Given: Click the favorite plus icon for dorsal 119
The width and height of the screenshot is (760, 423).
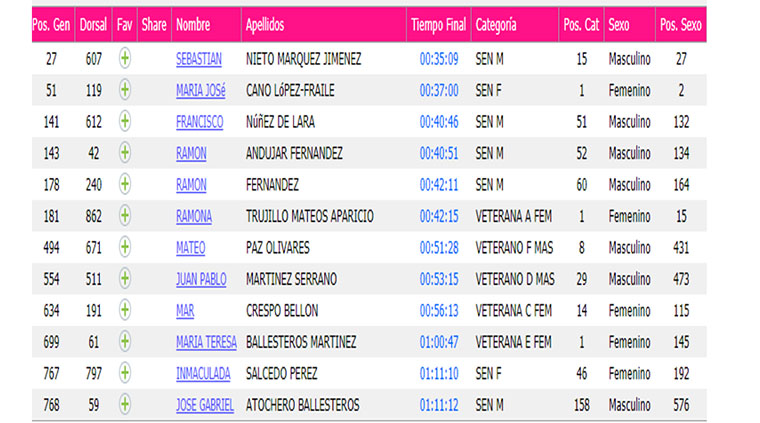Looking at the screenshot, I should 125,90.
